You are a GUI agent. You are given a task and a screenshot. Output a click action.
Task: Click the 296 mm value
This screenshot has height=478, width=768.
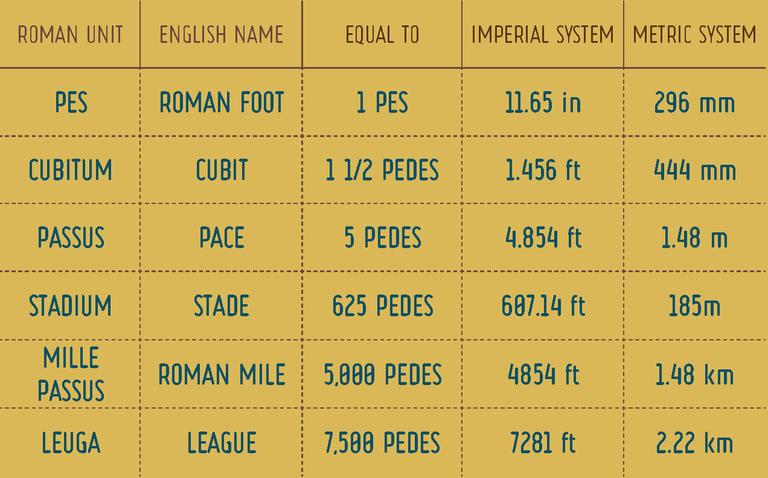click(x=695, y=103)
